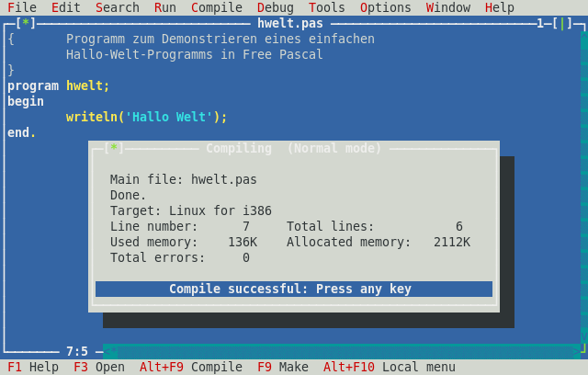Expand the Run menu
Image resolution: width=588 pixels, height=375 pixels.
[x=165, y=7]
